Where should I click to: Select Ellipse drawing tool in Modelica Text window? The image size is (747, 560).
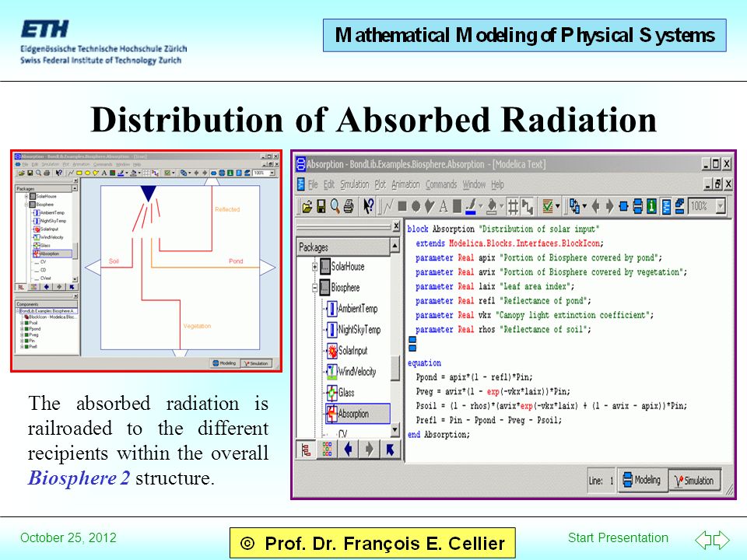coord(416,207)
